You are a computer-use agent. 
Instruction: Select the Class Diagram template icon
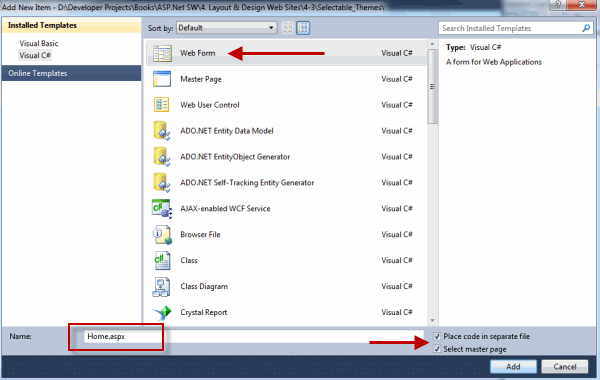161,287
